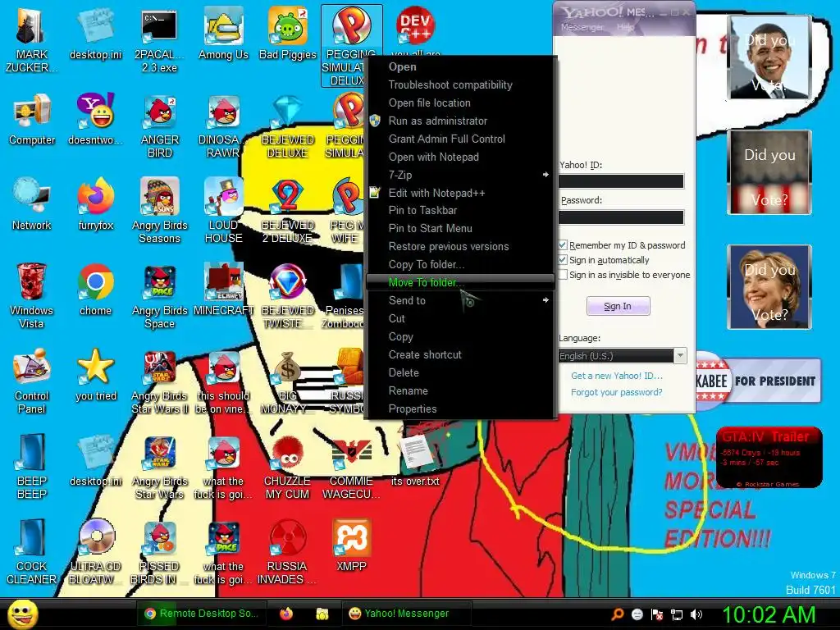This screenshot has height=630, width=840.
Task: Click the magnifier search tray icon
Action: tap(618, 614)
